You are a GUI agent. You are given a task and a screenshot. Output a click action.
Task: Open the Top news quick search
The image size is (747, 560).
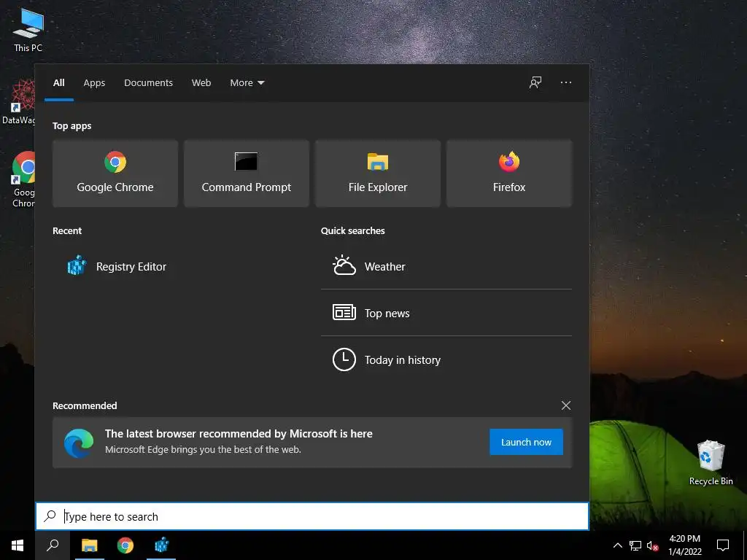pyautogui.click(x=446, y=313)
